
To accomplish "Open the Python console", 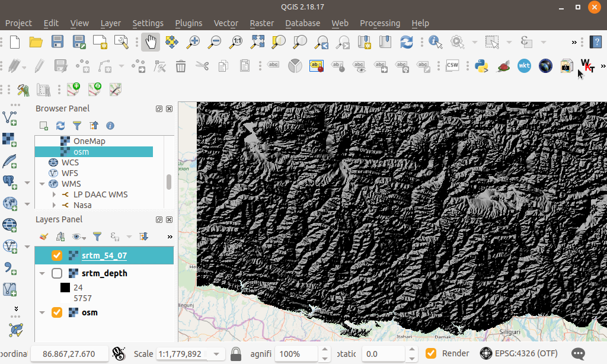I will 481,66.
